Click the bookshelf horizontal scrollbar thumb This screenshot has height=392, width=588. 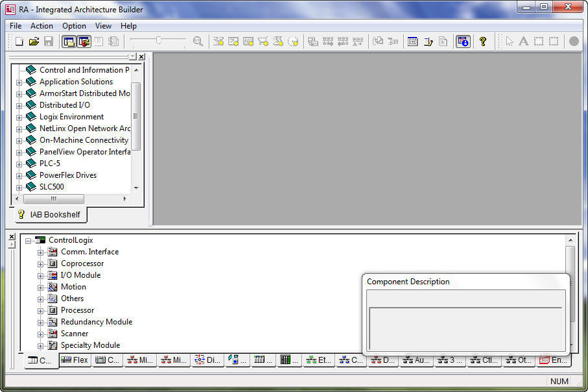click(54, 199)
